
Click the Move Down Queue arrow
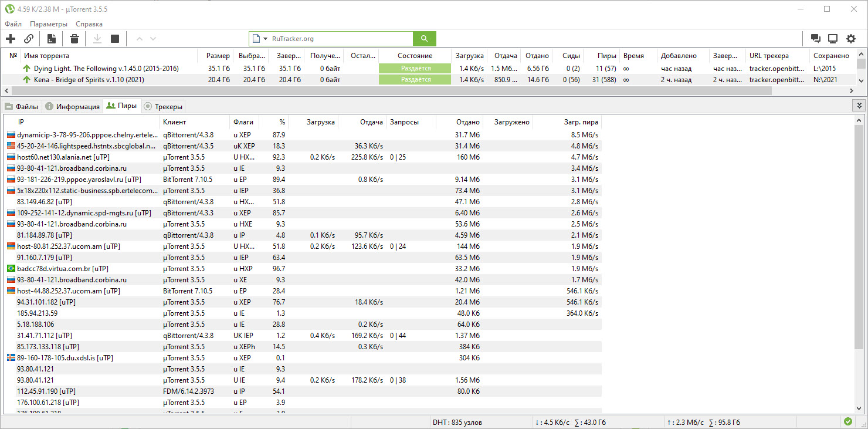coord(153,39)
